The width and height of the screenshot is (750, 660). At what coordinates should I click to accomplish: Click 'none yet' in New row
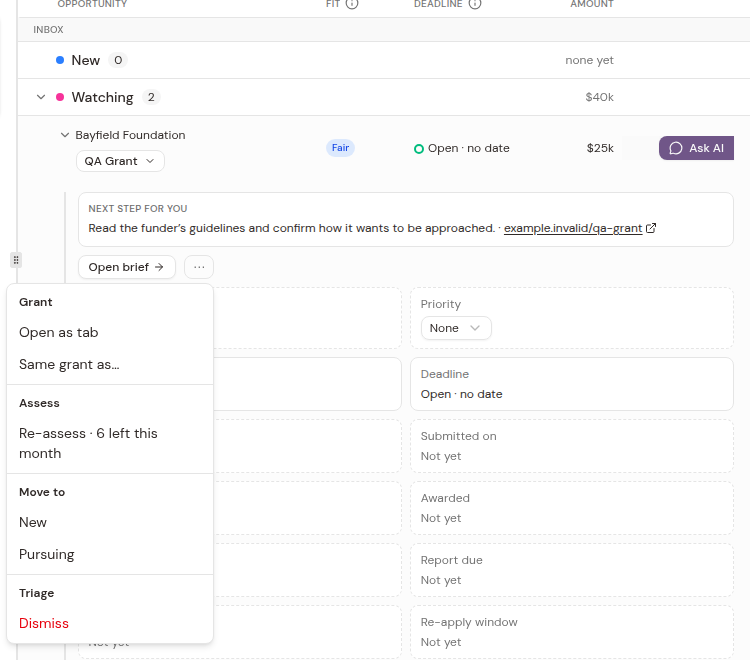[589, 60]
